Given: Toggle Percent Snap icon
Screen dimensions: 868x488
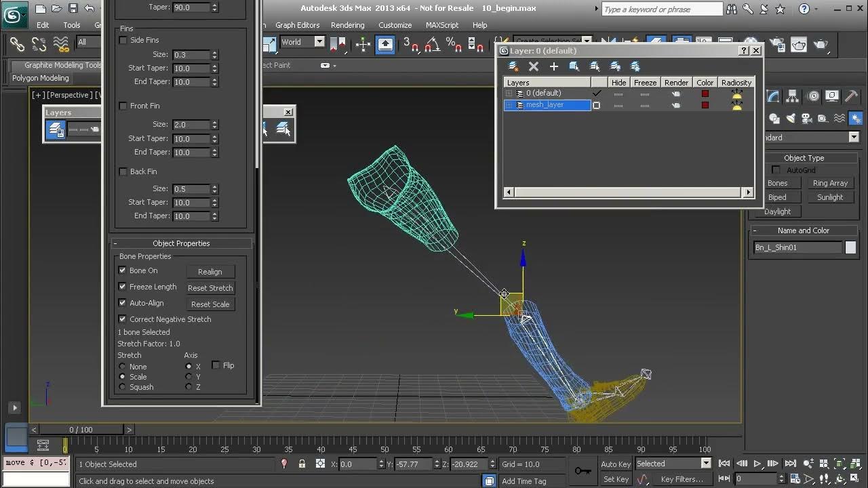Looking at the screenshot, I should click(x=454, y=45).
